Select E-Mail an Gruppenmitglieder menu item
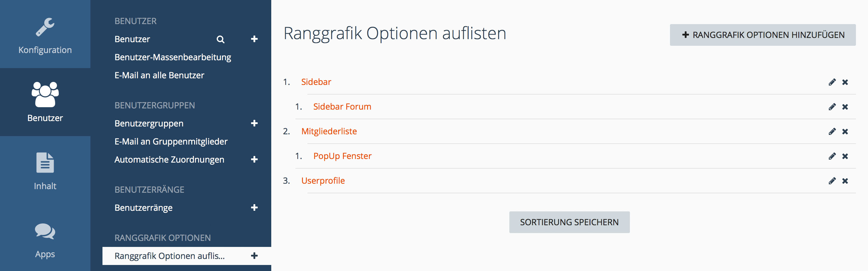Viewport: 868px width, 271px height. (171, 142)
